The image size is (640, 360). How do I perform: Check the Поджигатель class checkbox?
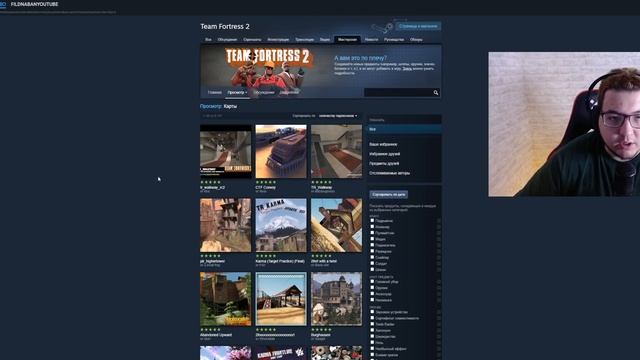372,245
